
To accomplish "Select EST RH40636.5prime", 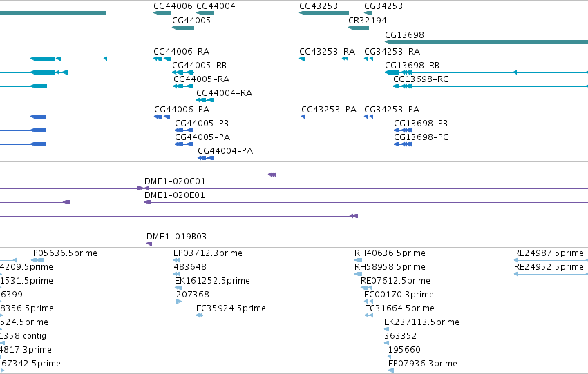I will point(390,253).
